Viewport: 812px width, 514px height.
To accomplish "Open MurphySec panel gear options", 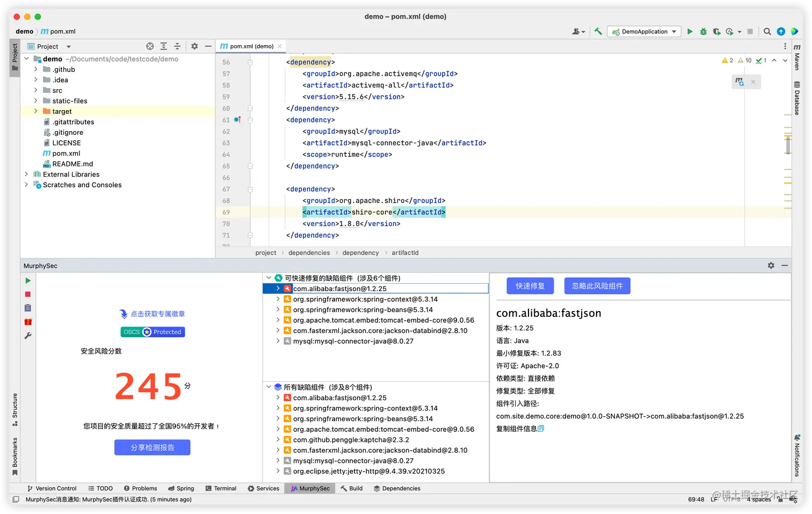I will [x=771, y=265].
